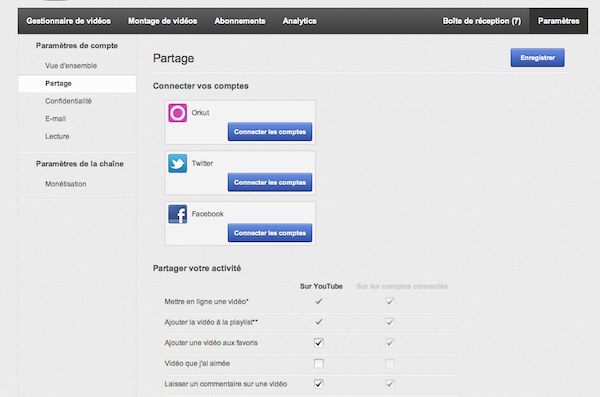The width and height of the screenshot is (600, 397).
Task: Toggle YouTube check for Ajouter la vidéo à la playlist
Action: 319,322
